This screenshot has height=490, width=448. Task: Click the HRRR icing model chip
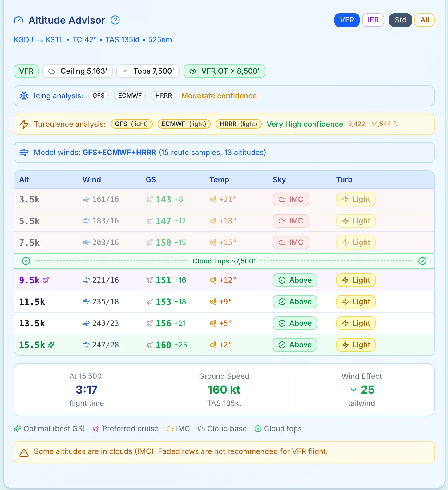(x=163, y=96)
